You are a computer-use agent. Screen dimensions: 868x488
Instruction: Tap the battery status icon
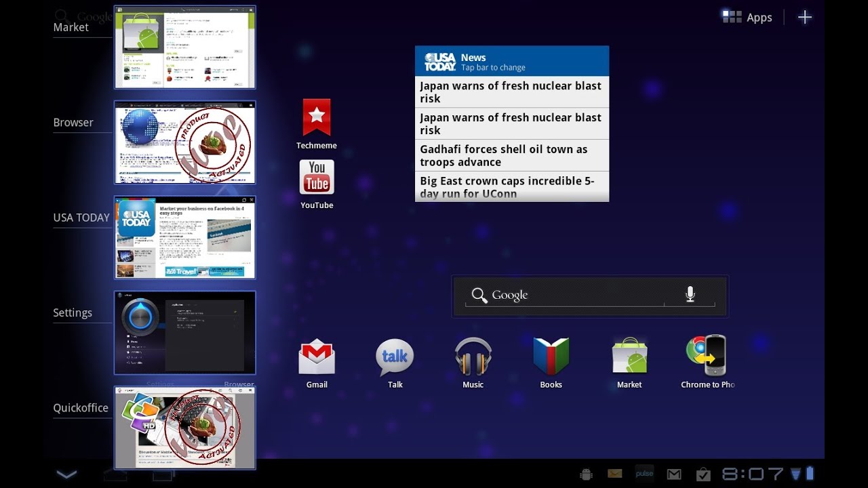point(810,474)
